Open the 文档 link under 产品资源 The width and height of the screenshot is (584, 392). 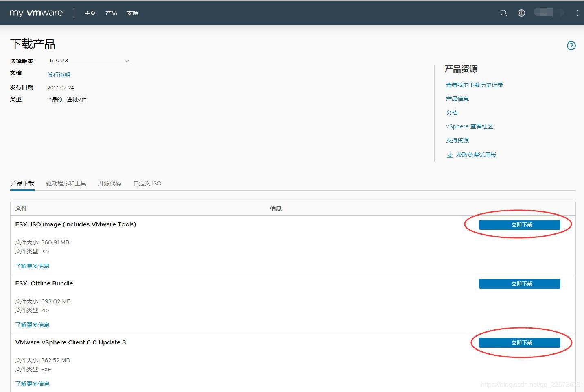click(x=452, y=113)
